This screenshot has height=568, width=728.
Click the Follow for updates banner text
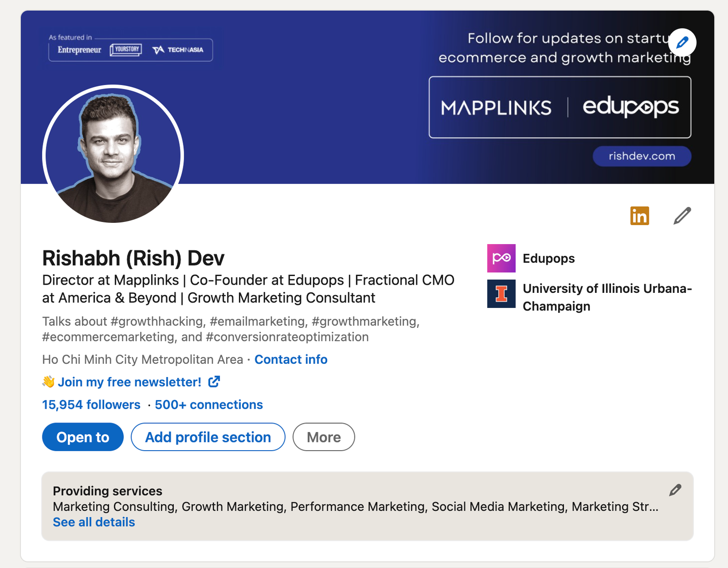(565, 48)
